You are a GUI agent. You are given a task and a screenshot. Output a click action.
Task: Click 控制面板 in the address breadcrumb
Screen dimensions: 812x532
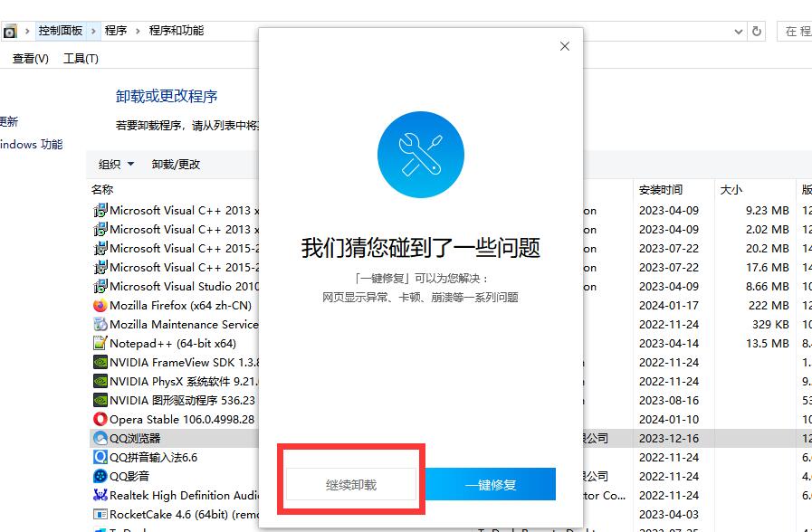coord(61,31)
